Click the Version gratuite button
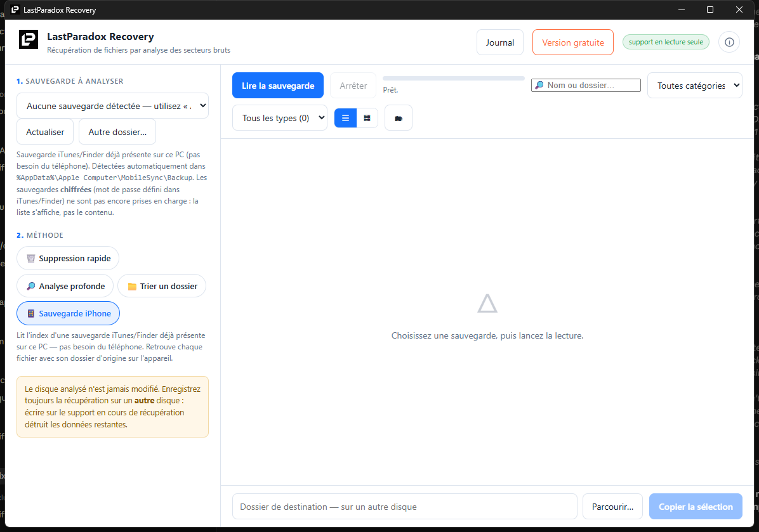 [573, 42]
